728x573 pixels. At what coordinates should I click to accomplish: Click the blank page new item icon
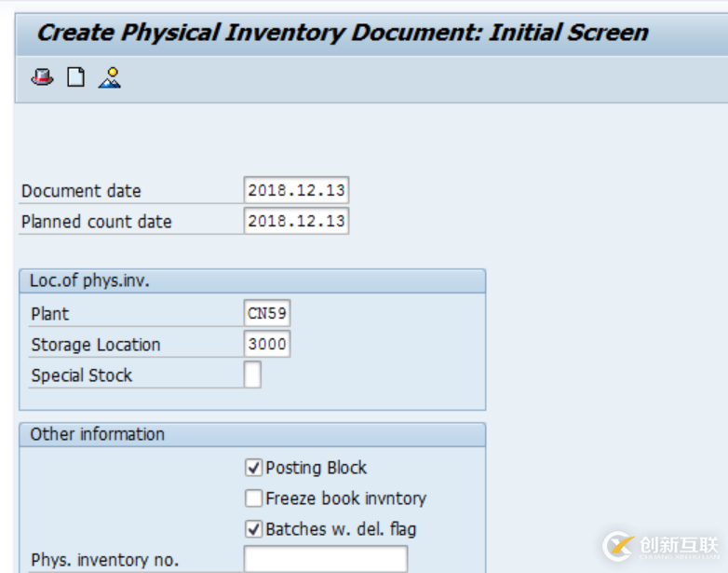[75, 77]
